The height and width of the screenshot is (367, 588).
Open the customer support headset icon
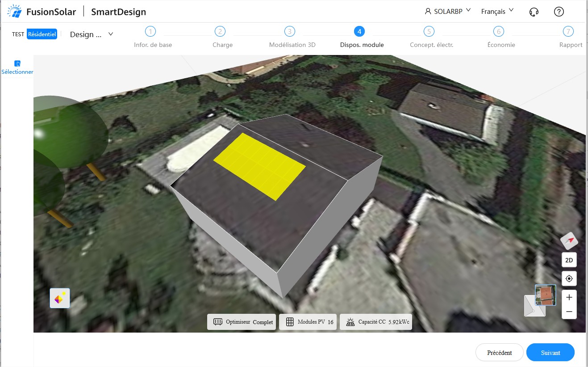click(x=534, y=12)
